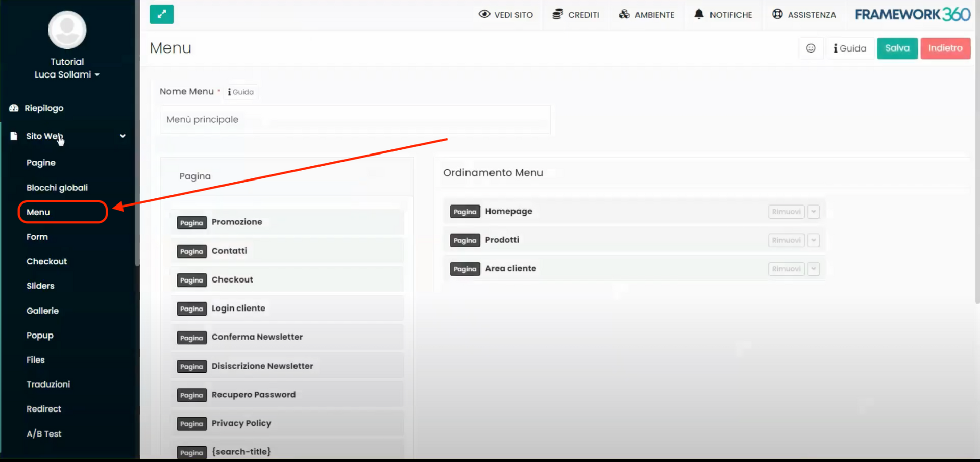Click the Crediti coins icon
This screenshot has width=980, height=462.
tap(557, 15)
